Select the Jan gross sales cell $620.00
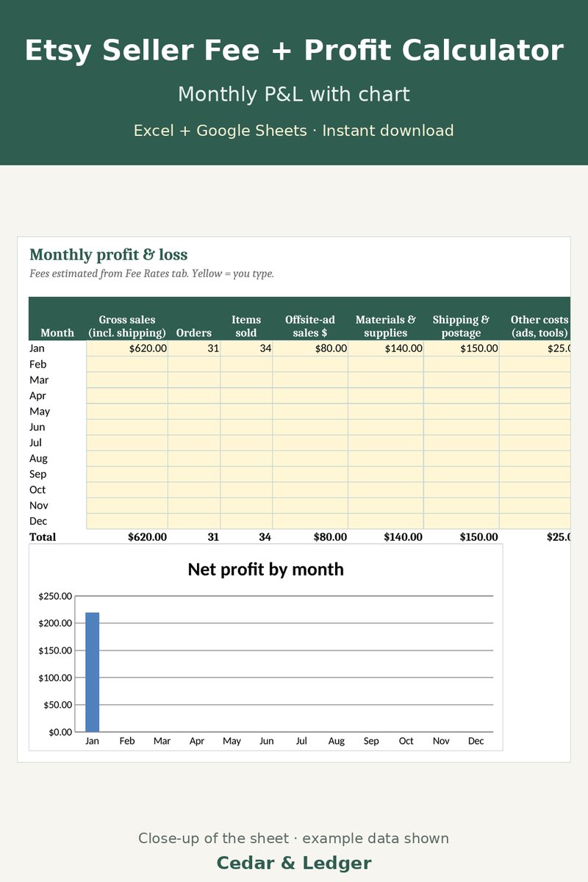This screenshot has width=588, height=882. pyautogui.click(x=127, y=348)
